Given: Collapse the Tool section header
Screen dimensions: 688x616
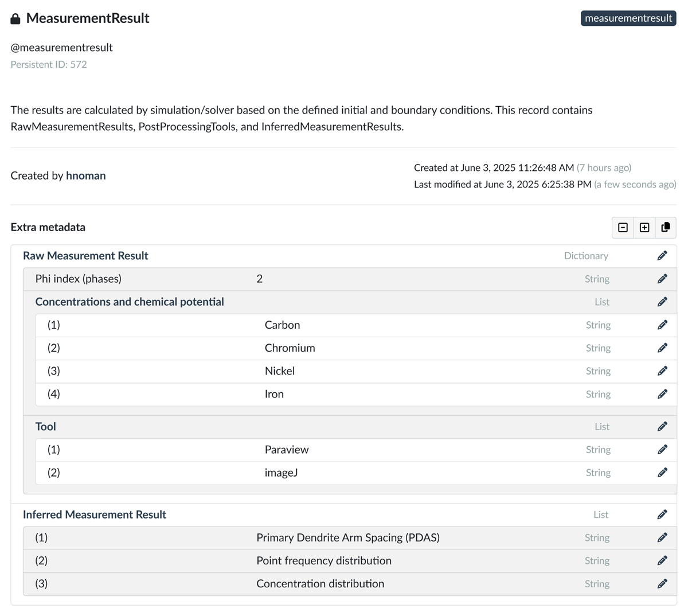Looking at the screenshot, I should tap(46, 427).
